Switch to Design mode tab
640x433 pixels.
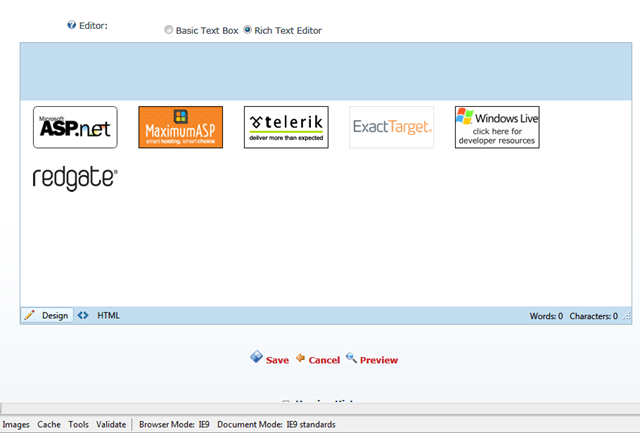[47, 315]
